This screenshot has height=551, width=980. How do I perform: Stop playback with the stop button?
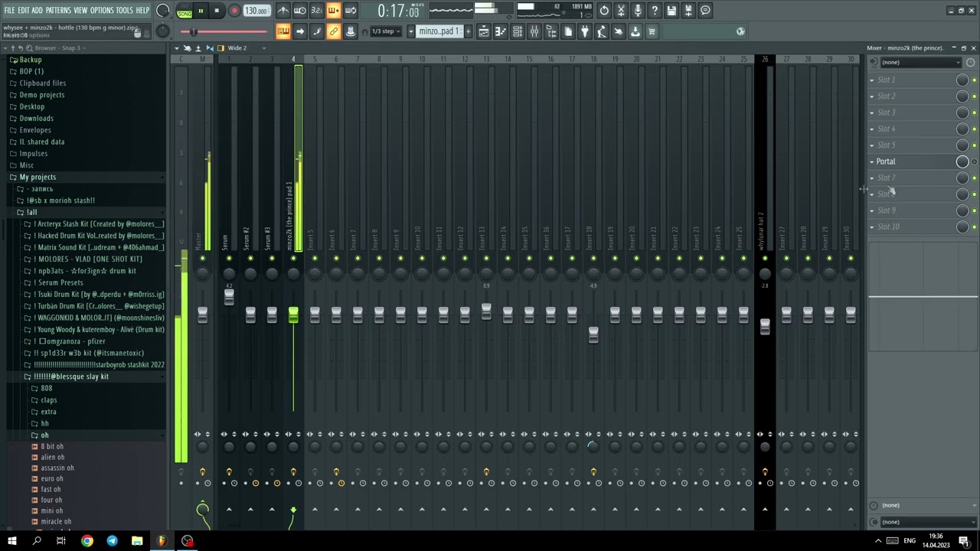coord(217,11)
